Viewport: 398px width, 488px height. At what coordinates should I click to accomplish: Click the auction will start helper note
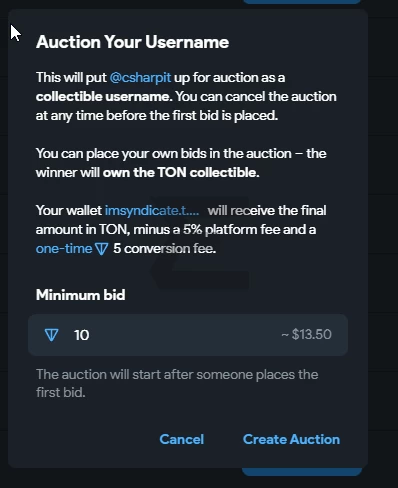(177, 383)
